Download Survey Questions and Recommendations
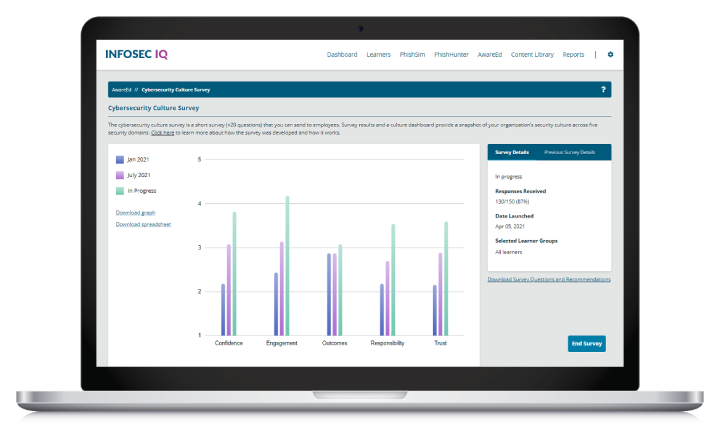The height and width of the screenshot is (428, 720). 548,279
